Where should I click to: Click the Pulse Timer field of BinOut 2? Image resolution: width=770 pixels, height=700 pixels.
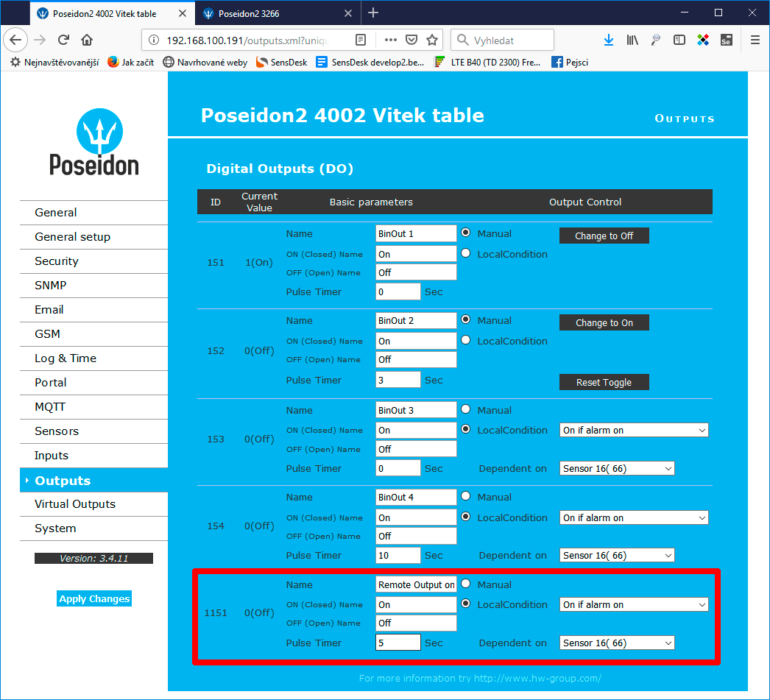coord(398,380)
